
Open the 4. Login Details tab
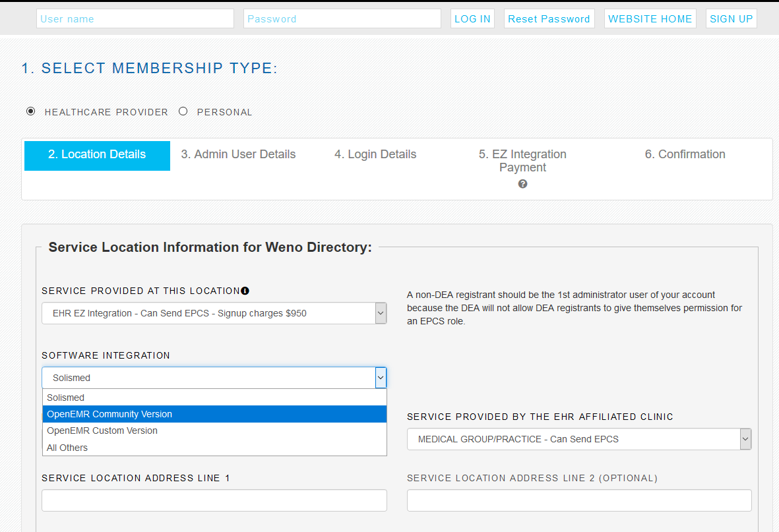click(x=375, y=154)
